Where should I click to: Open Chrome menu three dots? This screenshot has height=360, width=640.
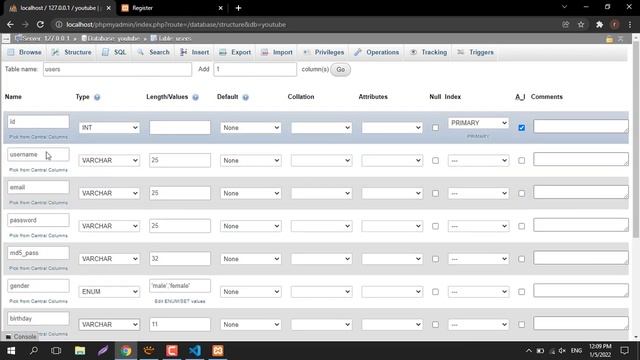coord(630,24)
